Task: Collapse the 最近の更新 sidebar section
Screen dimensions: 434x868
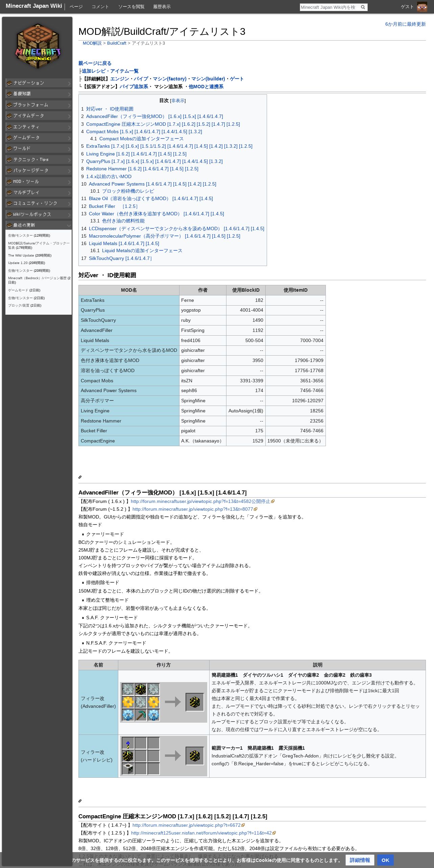Action: click(x=39, y=225)
